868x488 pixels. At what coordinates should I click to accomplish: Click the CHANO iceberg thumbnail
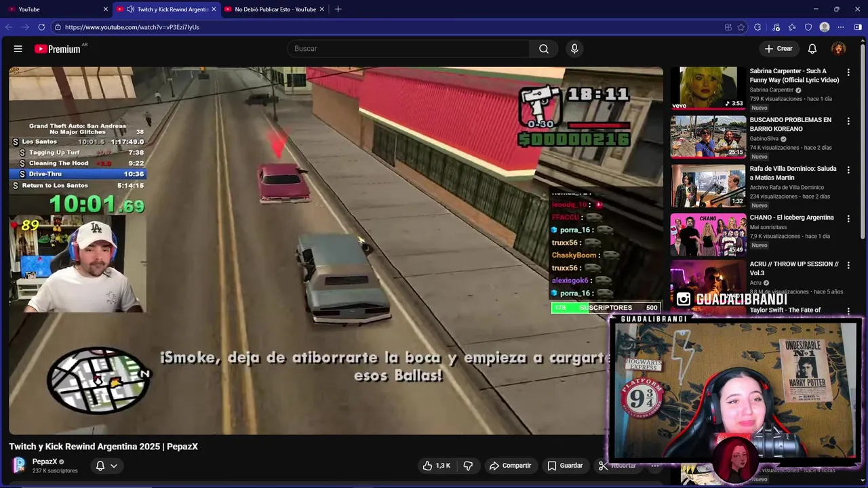(x=708, y=235)
